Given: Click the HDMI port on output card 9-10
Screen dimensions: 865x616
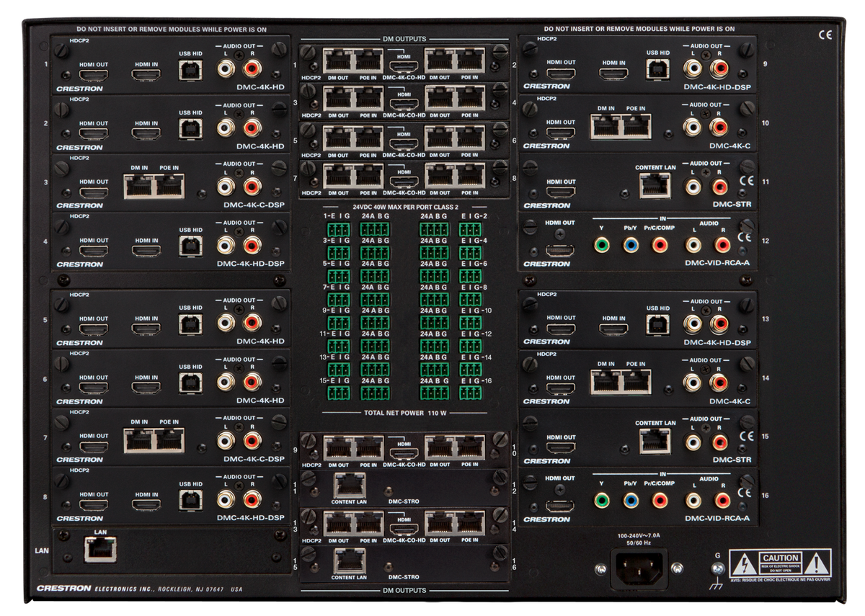Looking at the screenshot, I should (404, 454).
